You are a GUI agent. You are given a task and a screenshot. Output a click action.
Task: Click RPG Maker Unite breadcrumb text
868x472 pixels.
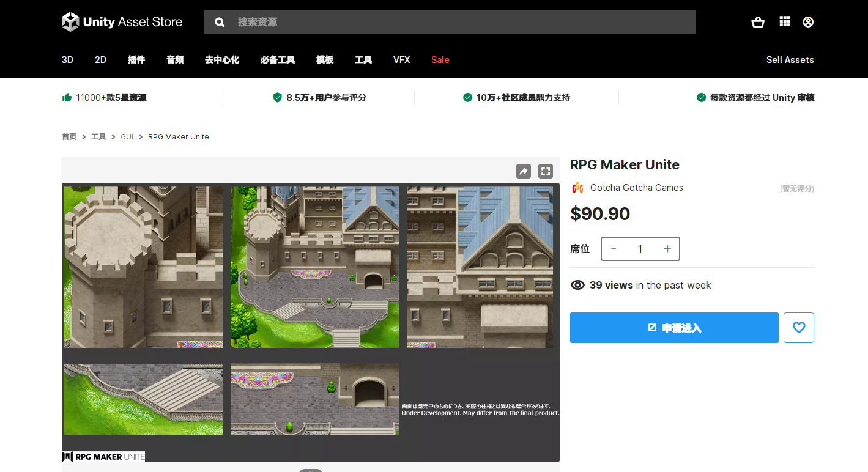coord(179,137)
